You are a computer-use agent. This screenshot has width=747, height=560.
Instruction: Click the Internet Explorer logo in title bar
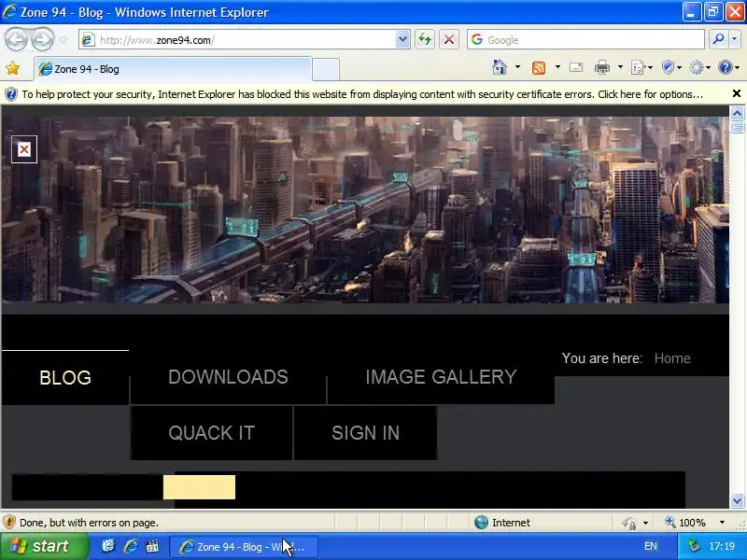[9, 11]
